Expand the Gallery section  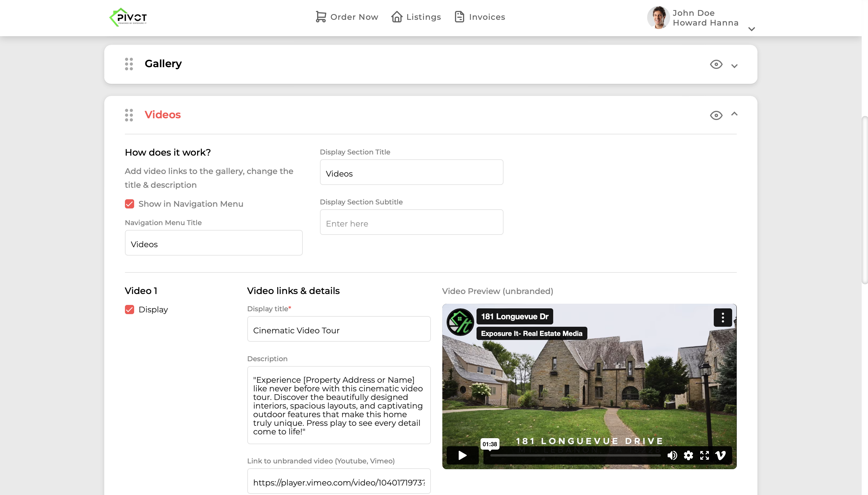734,66
